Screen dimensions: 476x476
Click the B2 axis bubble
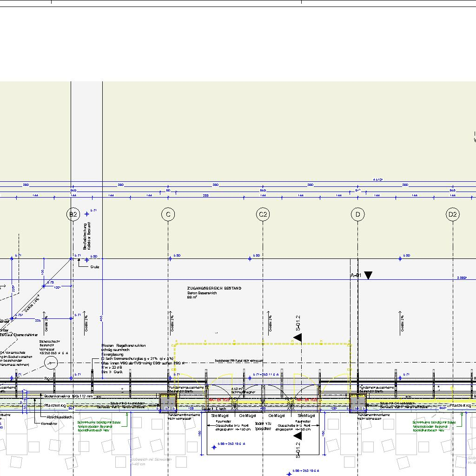[x=73, y=214]
